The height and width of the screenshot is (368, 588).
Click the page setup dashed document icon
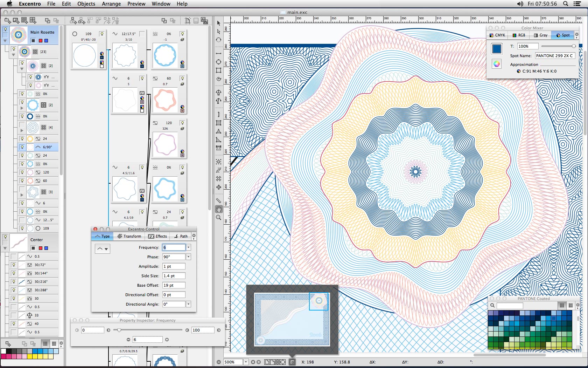(188, 21)
